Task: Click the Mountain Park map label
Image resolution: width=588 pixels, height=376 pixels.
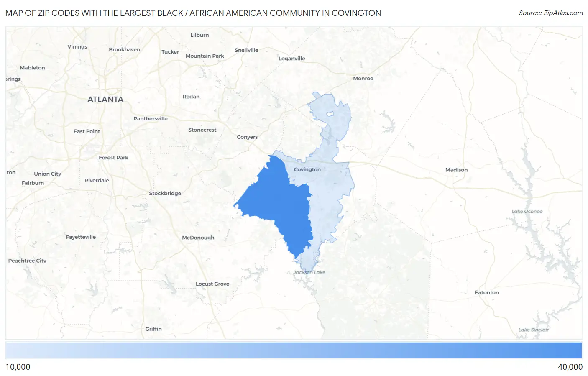Action: coord(205,56)
